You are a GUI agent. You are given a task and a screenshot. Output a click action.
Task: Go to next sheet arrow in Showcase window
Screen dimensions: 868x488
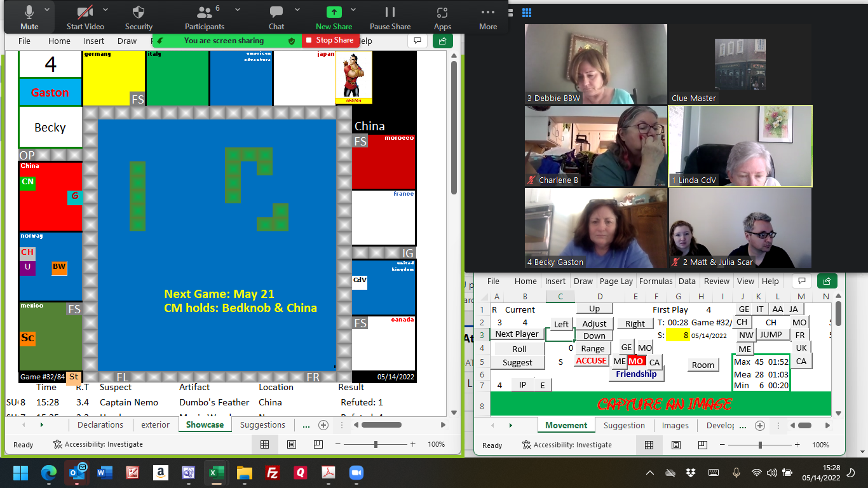pos(42,425)
